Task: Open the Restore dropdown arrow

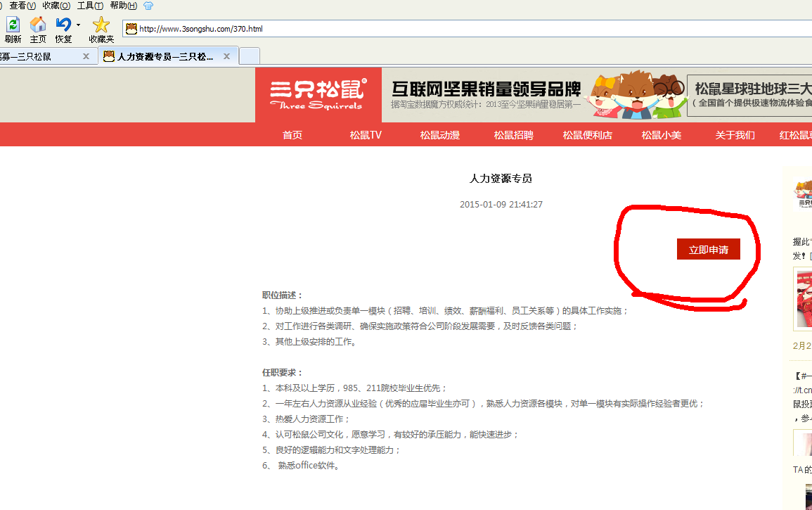Action: [78, 25]
